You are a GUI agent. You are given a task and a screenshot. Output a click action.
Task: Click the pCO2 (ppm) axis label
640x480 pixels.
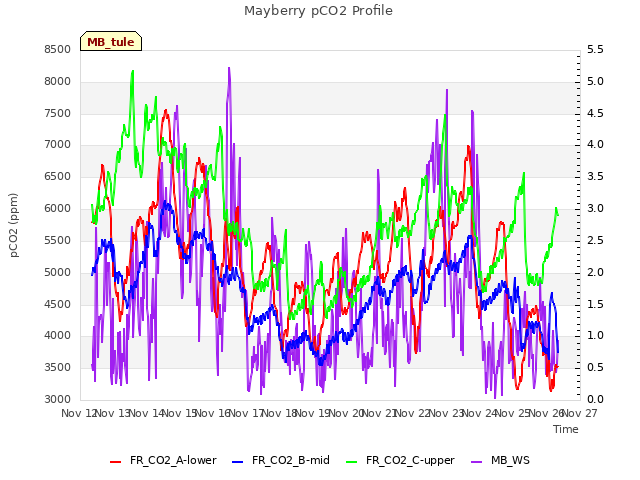14,225
